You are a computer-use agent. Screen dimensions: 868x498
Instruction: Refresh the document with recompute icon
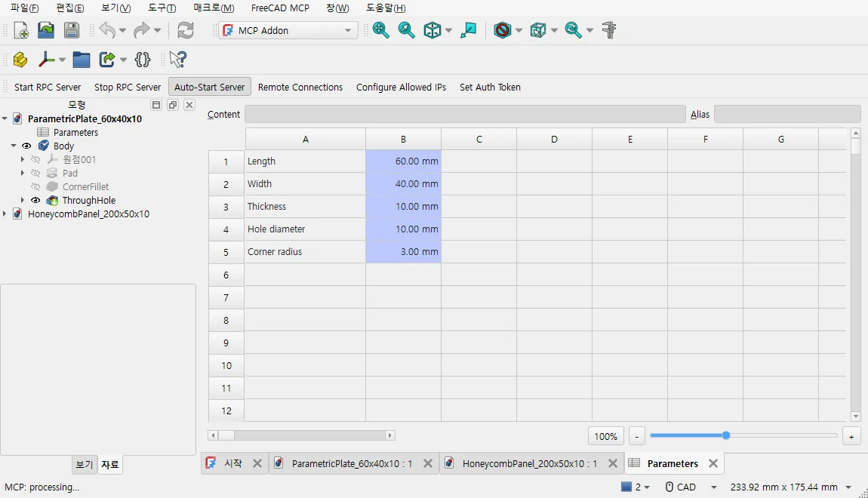186,30
